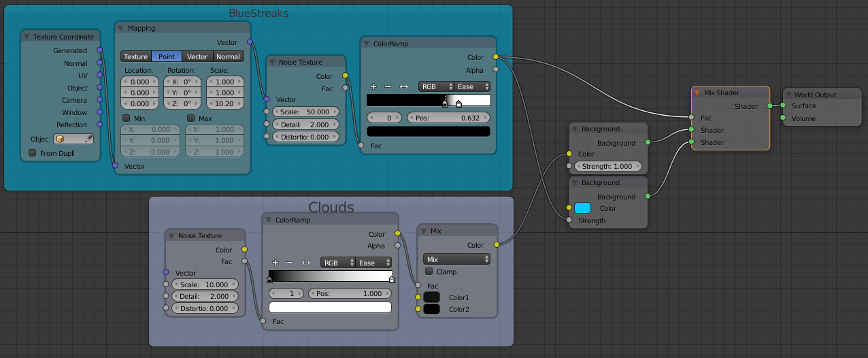Click World Output Surface input socket

click(x=783, y=105)
